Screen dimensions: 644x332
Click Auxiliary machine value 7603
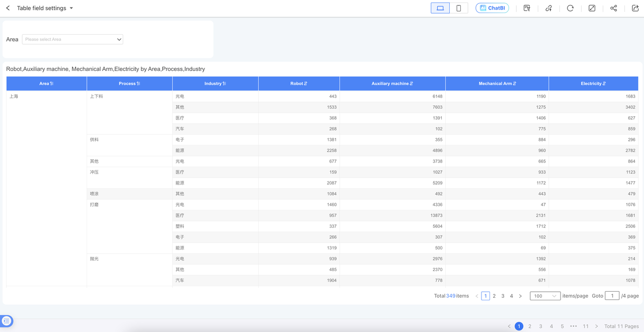tap(437, 107)
